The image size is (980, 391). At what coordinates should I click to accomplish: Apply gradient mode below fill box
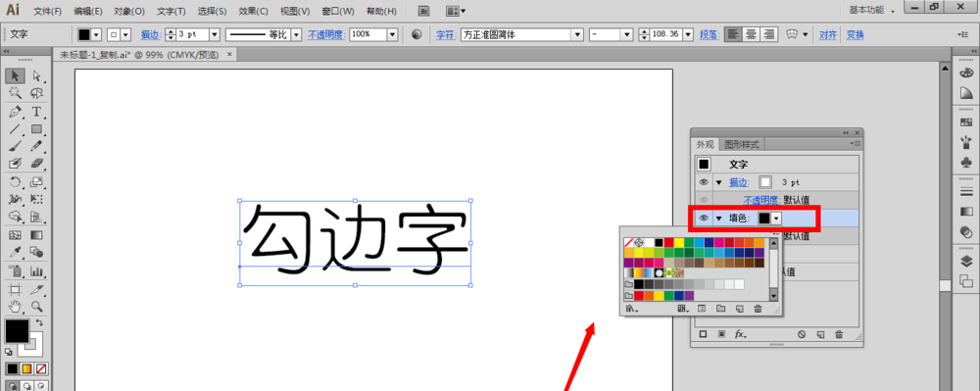[26, 368]
